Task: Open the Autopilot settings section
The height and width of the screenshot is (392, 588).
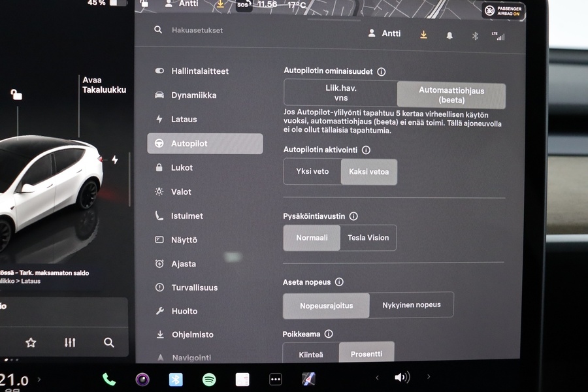Action: 205,143
